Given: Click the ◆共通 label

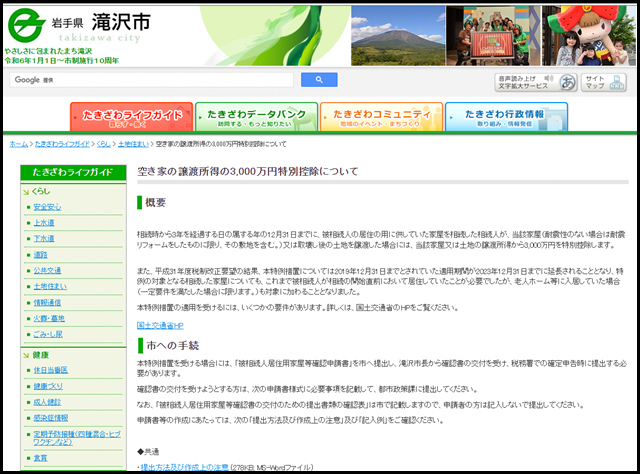Looking at the screenshot, I should [x=148, y=452].
